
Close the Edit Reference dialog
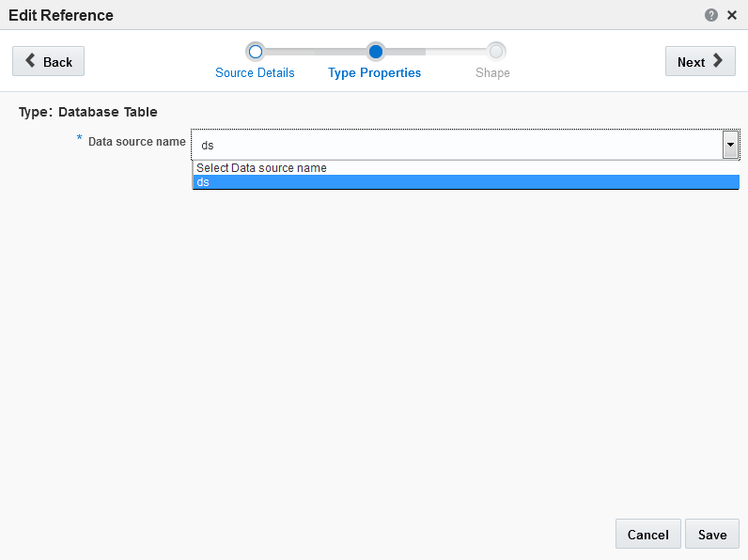732,15
